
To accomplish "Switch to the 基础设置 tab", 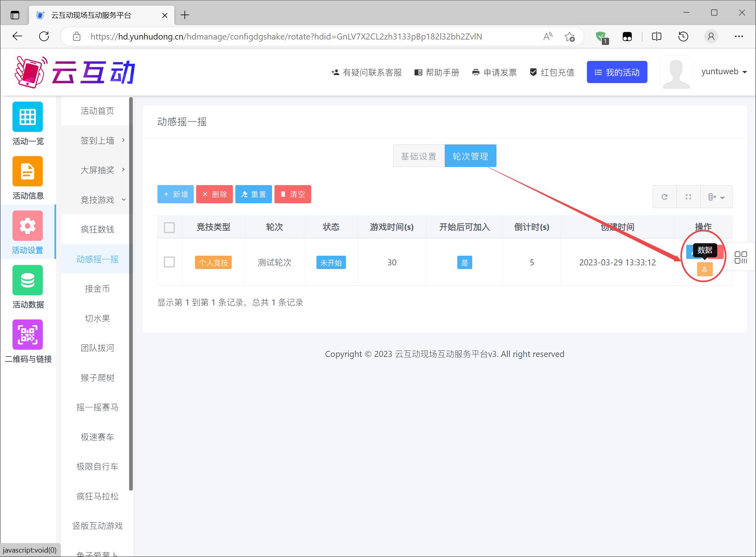I will pyautogui.click(x=419, y=156).
